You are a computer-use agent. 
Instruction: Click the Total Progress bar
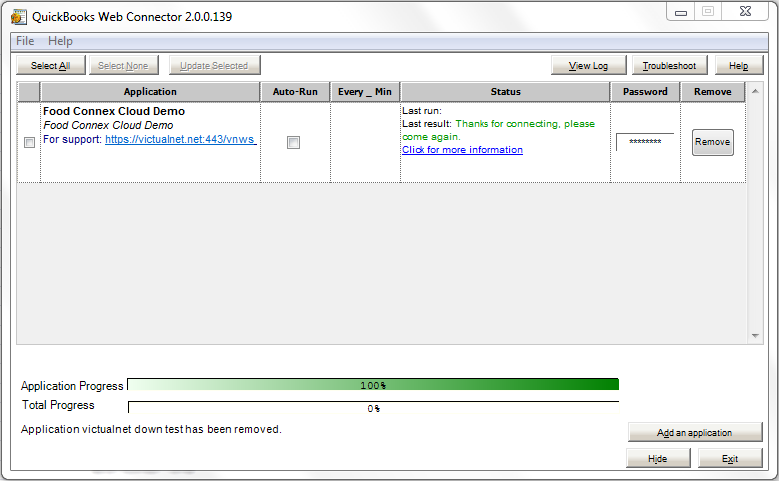[x=373, y=407]
